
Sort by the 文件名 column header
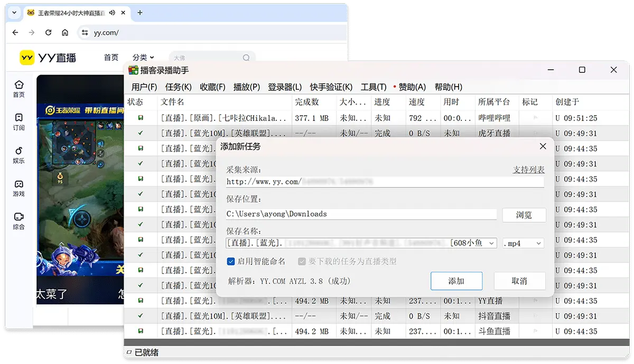click(225, 102)
